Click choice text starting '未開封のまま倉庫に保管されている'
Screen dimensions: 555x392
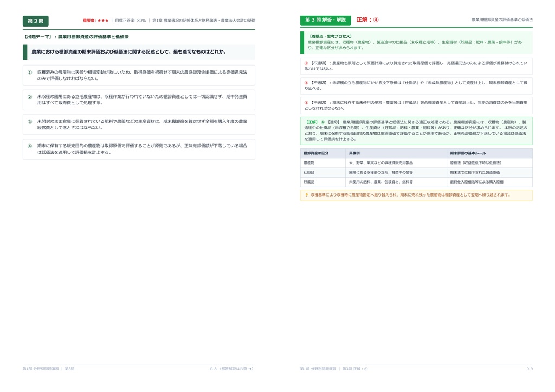pos(143,125)
